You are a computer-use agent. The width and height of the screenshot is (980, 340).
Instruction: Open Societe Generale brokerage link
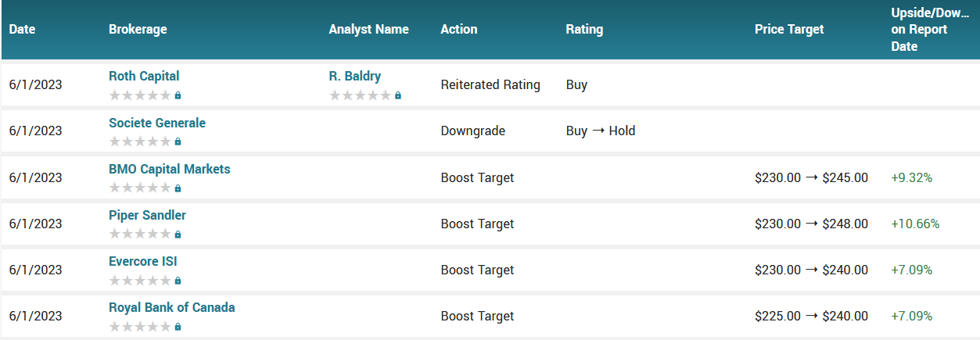157,123
